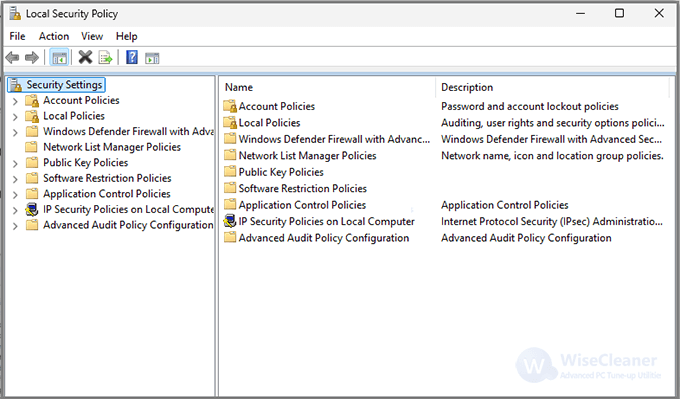Click the Back arrow toolbar icon

click(13, 57)
